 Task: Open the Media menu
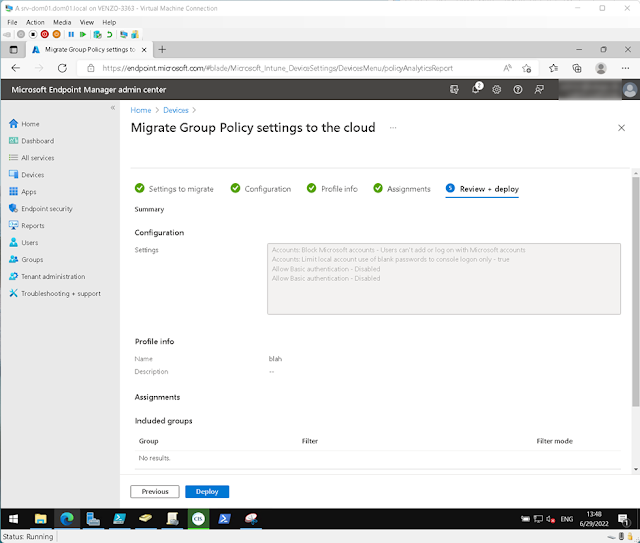[x=62, y=22]
